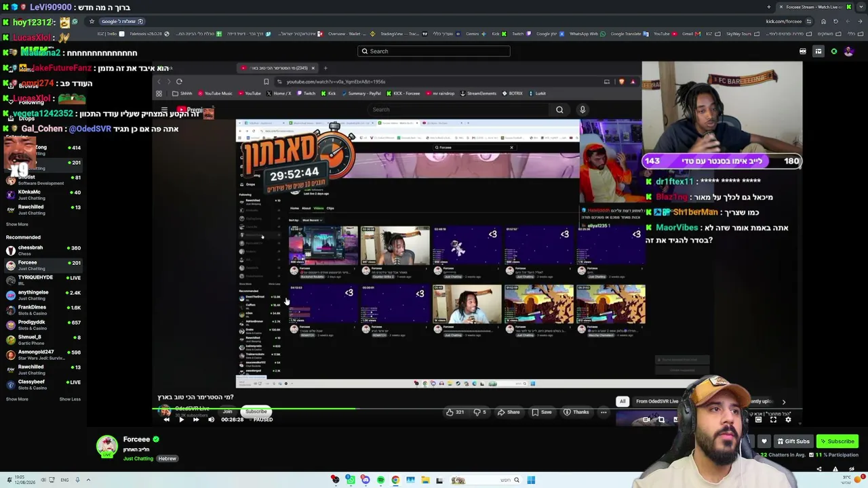Play the paused YouTube video
868x488 pixels.
click(181, 420)
